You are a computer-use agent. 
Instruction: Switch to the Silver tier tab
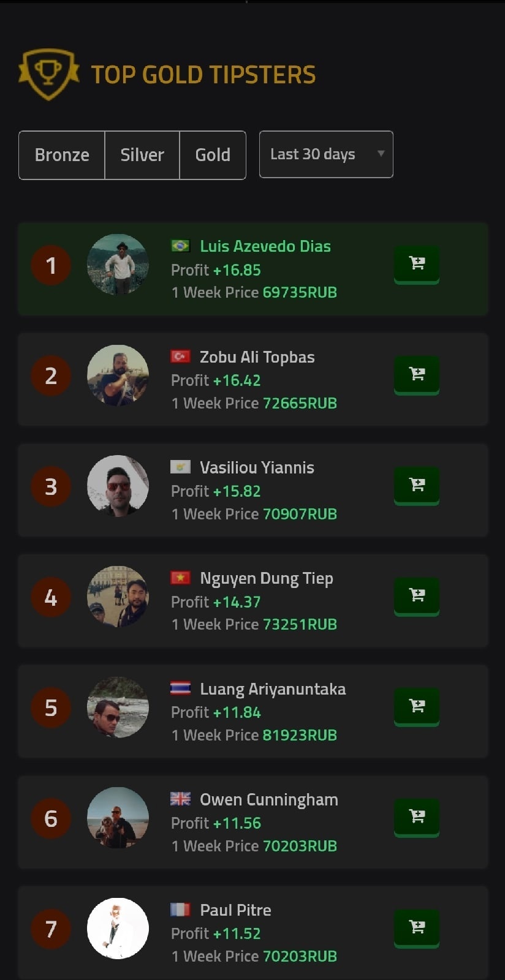tap(142, 155)
